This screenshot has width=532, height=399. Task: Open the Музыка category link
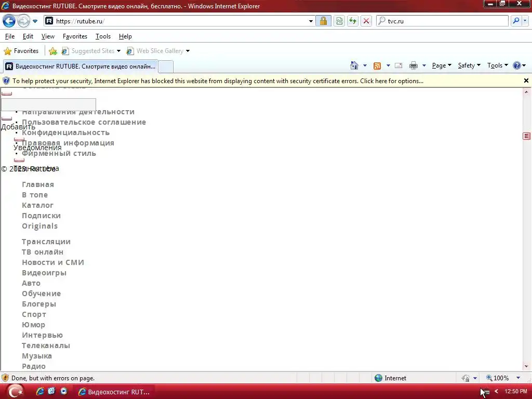click(37, 356)
